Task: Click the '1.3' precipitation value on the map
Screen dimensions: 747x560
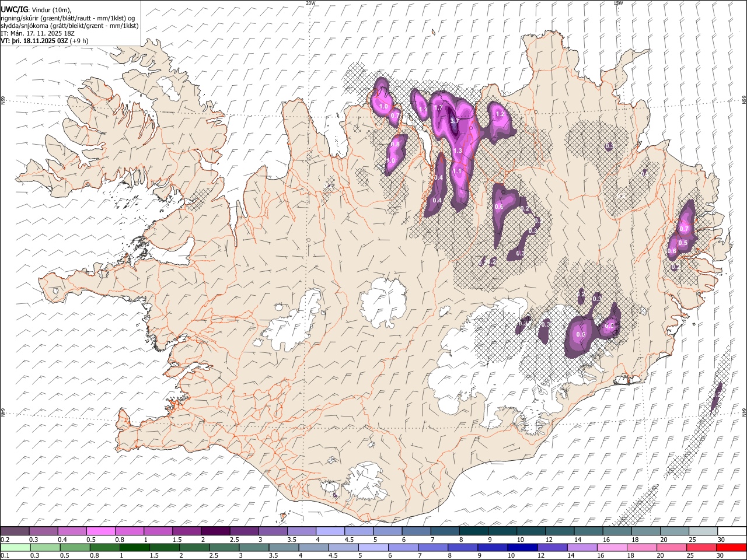Action: point(458,151)
